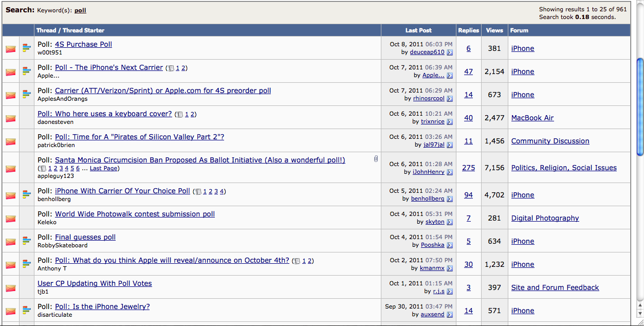The width and height of the screenshot is (644, 326).
Task: Click go-to-last-post arrow next to benhollberg
Action: coord(450,199)
